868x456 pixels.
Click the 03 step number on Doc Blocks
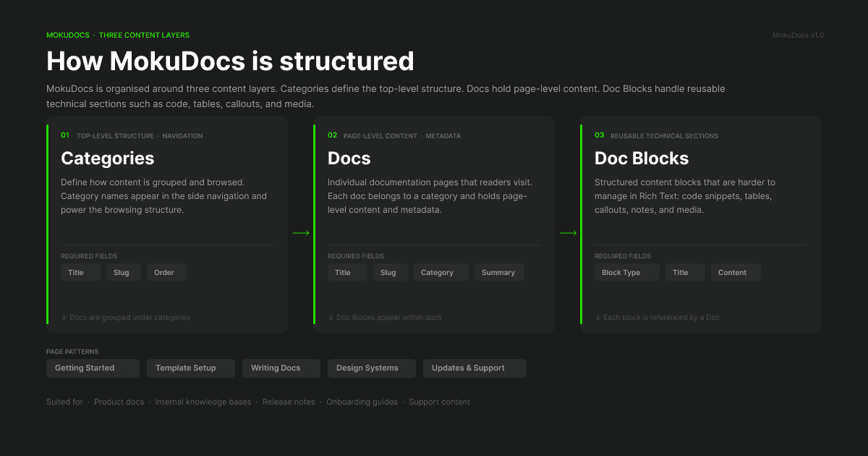pos(600,135)
